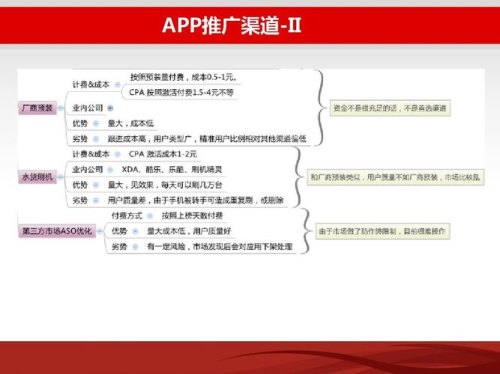Select 优势 label in 水货刷机 branch
The height and width of the screenshot is (374, 500).
pyautogui.click(x=80, y=185)
